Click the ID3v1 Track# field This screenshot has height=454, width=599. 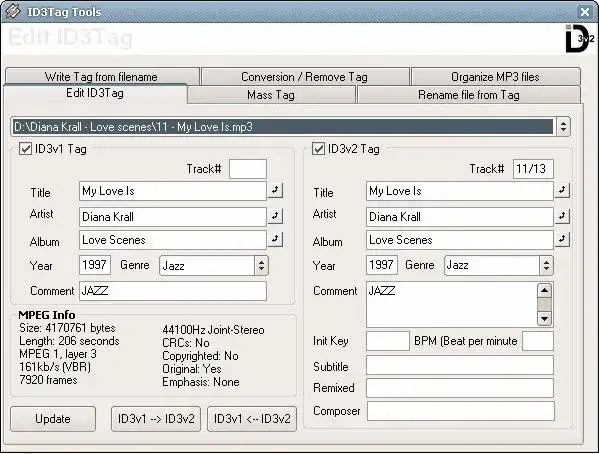coord(248,169)
